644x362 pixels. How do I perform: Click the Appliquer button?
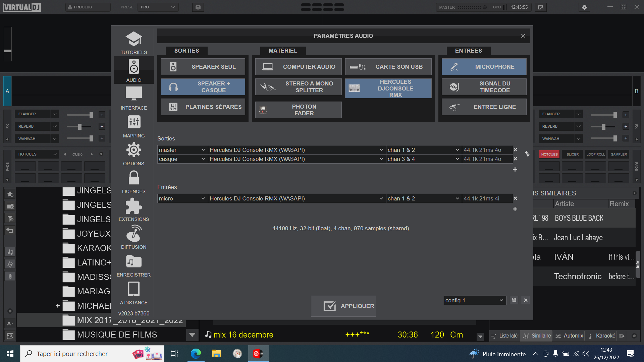pos(343,306)
